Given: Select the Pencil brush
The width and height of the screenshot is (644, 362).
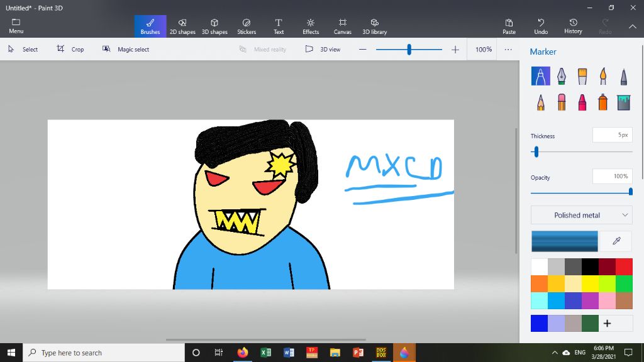Looking at the screenshot, I should point(540,102).
